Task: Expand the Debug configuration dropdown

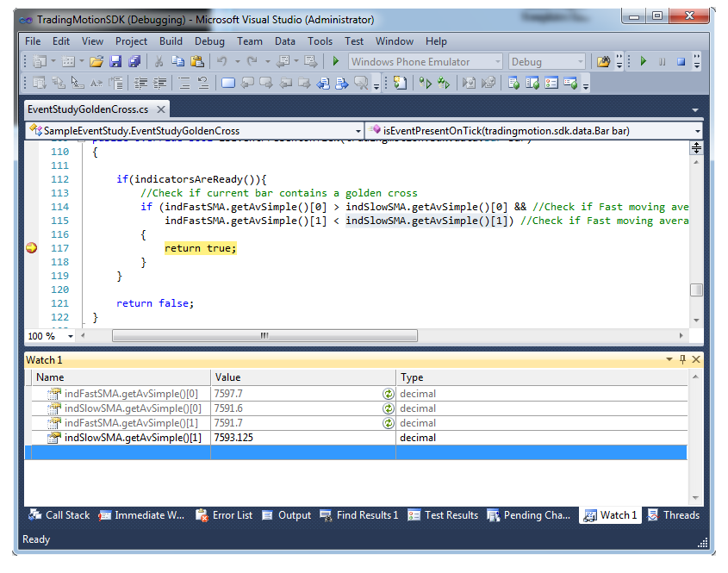Action: point(577,61)
